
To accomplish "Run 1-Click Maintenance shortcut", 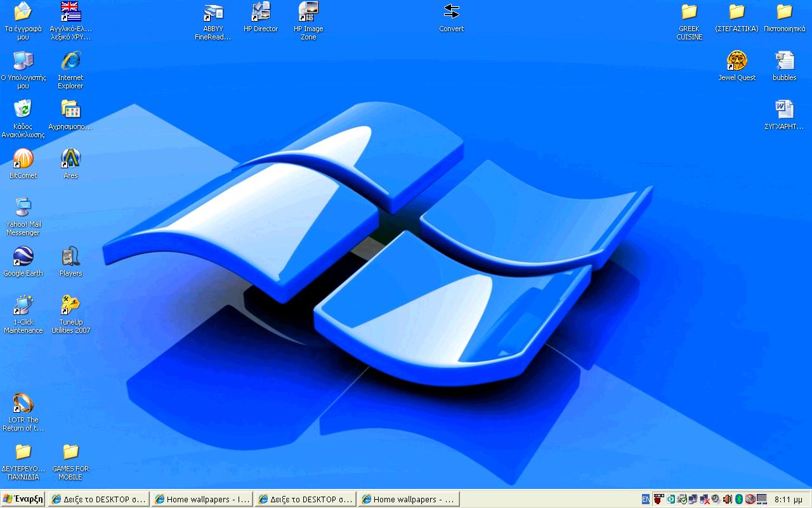I will (x=23, y=314).
